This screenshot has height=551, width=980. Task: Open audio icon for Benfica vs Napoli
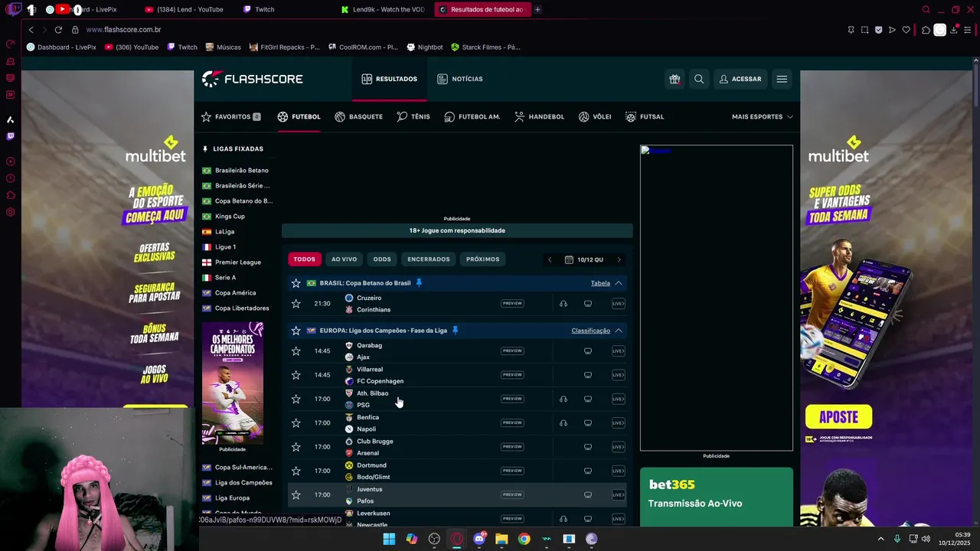563,422
